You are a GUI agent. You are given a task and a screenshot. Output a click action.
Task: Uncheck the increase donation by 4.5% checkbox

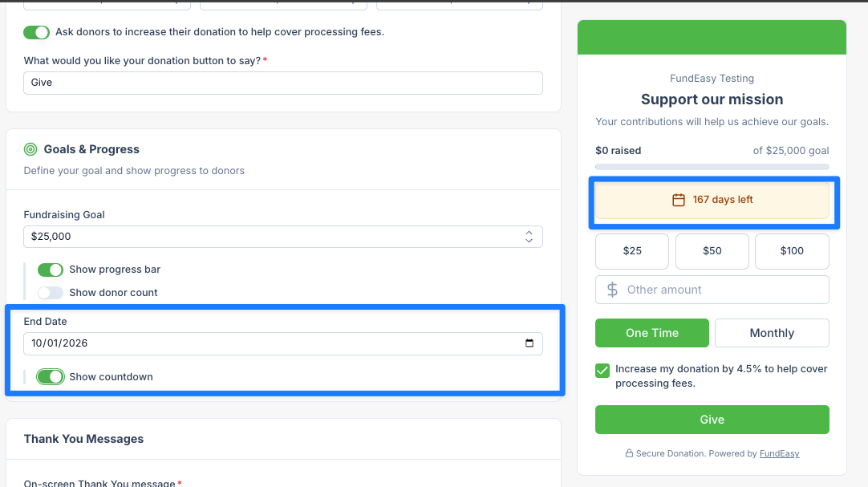[602, 370]
